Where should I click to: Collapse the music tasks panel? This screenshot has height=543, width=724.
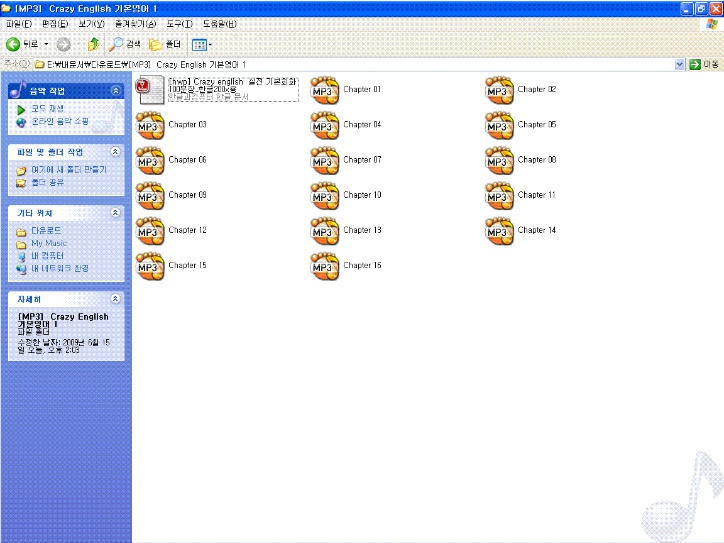click(x=115, y=90)
